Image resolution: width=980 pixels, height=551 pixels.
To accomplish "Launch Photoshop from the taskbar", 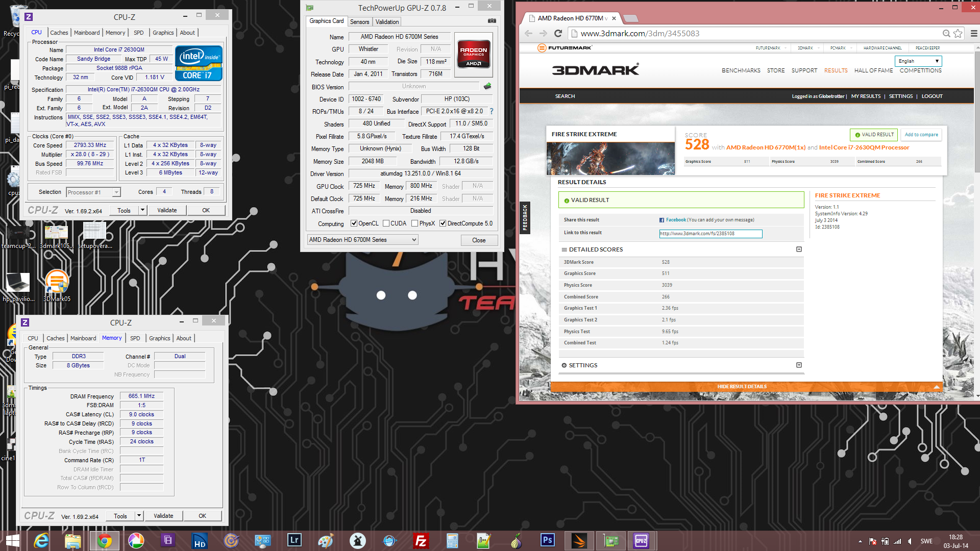I will click(x=547, y=541).
